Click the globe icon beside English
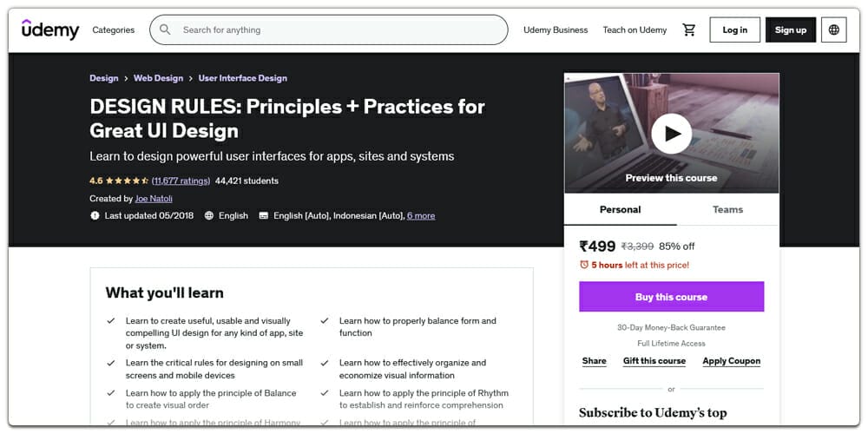 [x=208, y=215]
